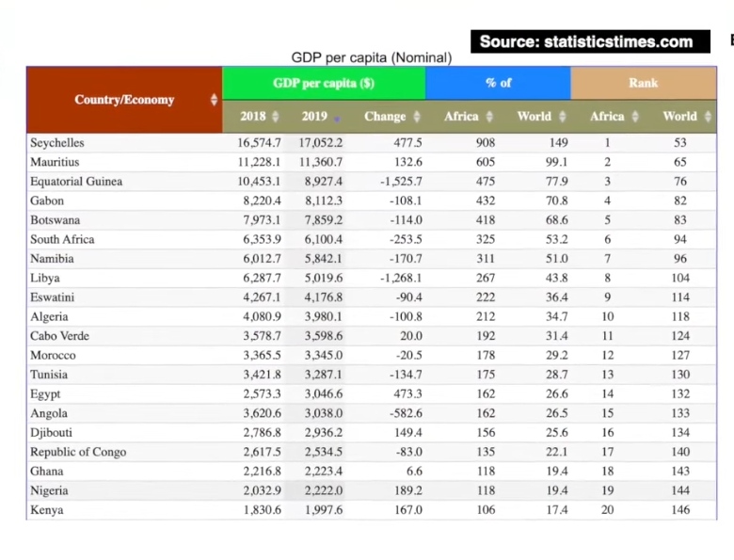The height and width of the screenshot is (560, 734).
Task: Click Republic of Congo world rank 140
Action: click(680, 452)
